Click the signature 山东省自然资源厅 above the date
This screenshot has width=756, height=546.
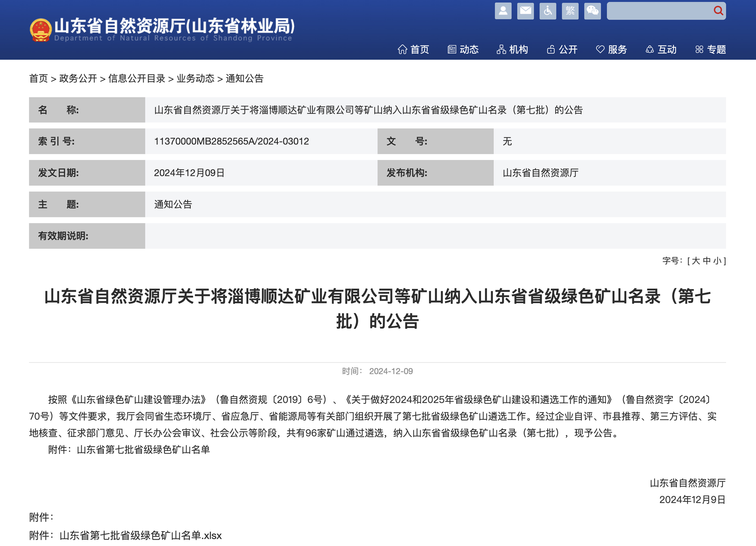click(688, 483)
